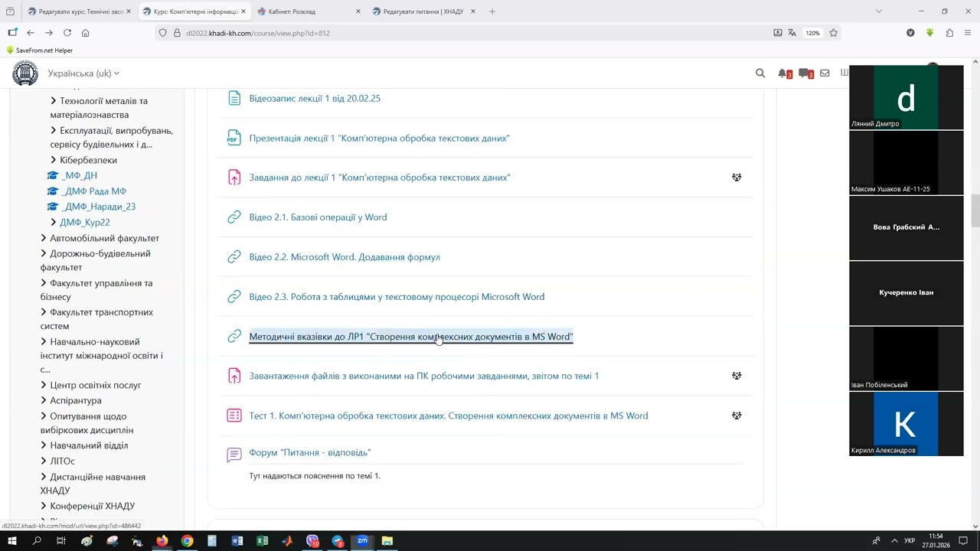Click the 120% zoom level indicator
The image size is (980, 551).
point(813,33)
